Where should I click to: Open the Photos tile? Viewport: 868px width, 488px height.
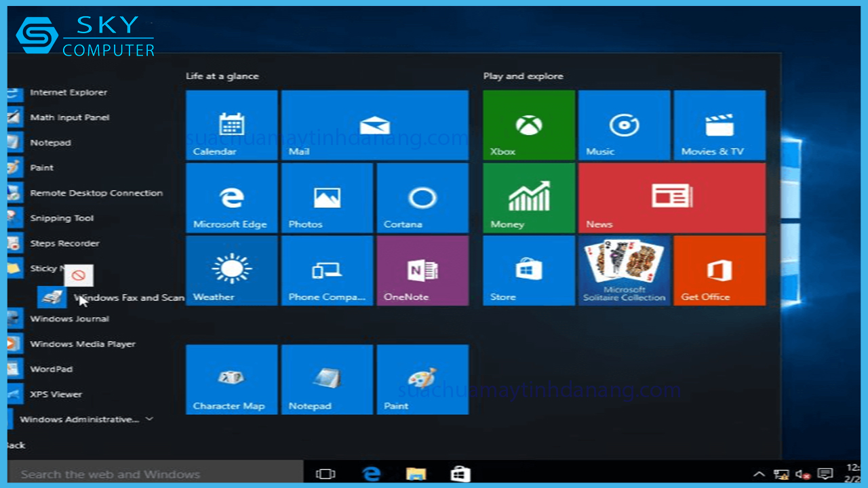(327, 198)
